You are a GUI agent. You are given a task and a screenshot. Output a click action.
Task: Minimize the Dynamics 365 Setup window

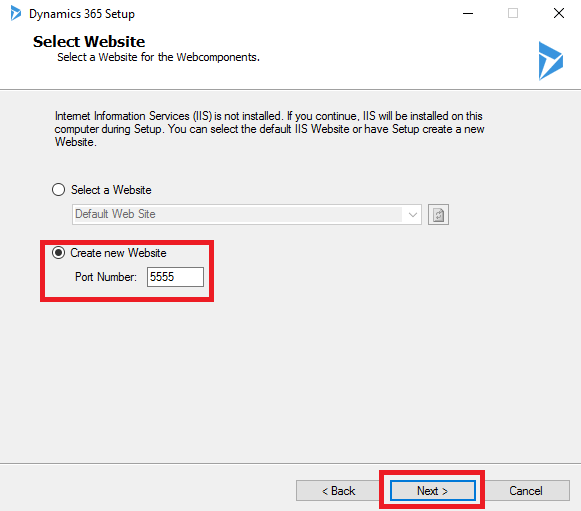(468, 14)
